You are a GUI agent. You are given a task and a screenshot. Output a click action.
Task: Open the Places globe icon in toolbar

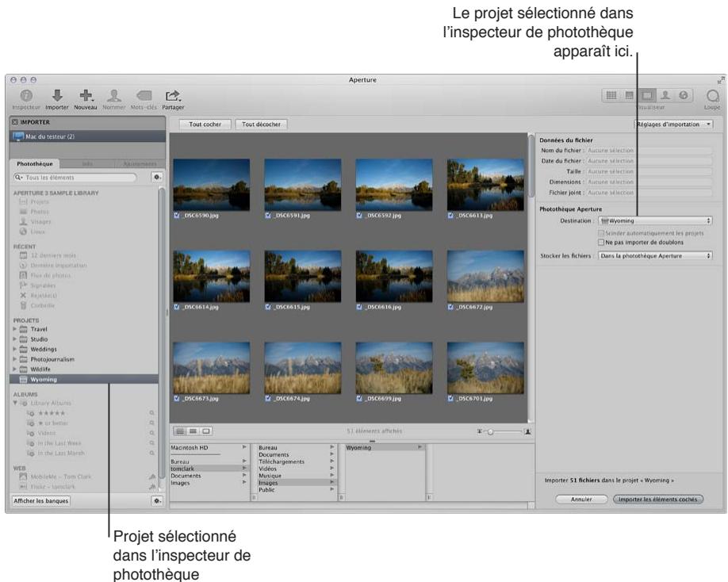[683, 95]
